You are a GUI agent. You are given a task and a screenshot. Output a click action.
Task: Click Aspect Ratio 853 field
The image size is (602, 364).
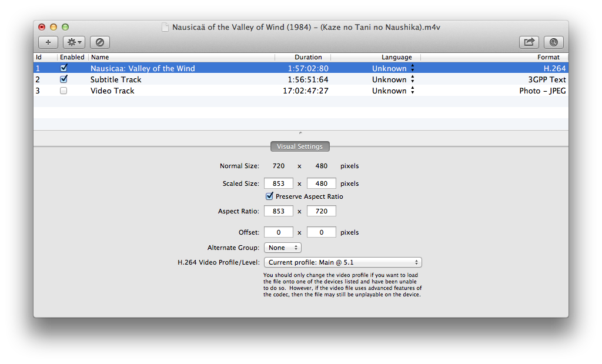point(279,211)
